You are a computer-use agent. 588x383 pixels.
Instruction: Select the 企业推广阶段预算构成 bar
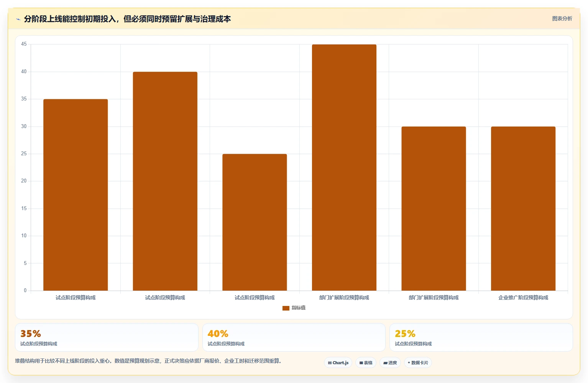[523, 209]
